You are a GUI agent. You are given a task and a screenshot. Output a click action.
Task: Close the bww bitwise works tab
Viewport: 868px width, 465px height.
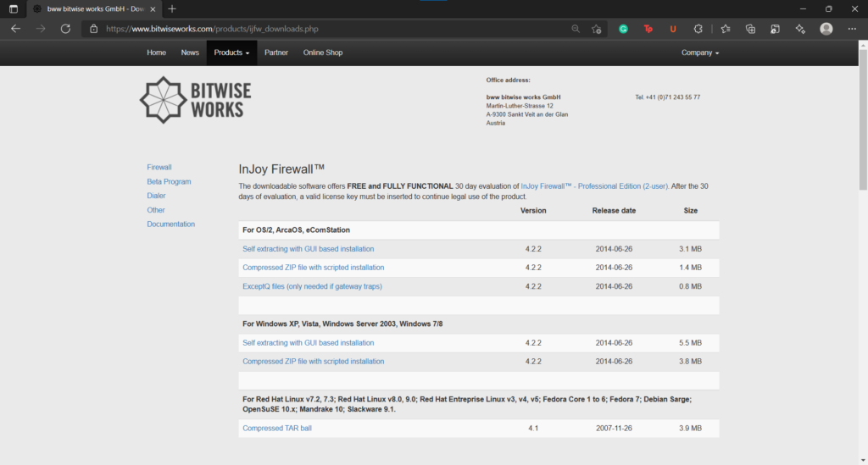coord(153,8)
